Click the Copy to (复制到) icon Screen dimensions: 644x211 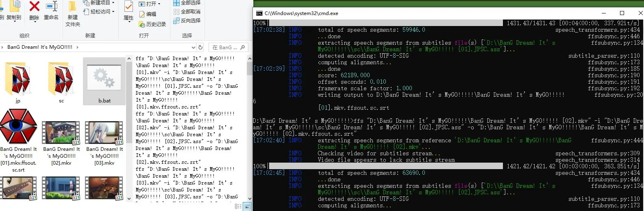(14, 7)
